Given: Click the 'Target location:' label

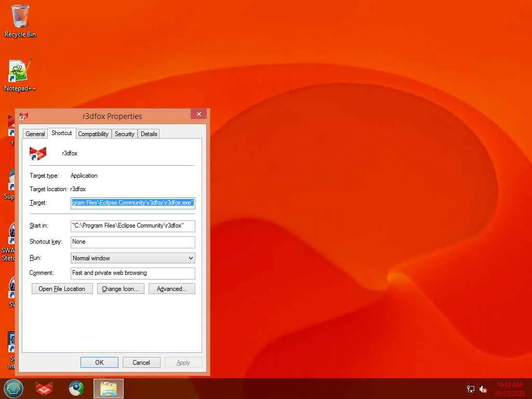Looking at the screenshot, I should coord(48,189).
